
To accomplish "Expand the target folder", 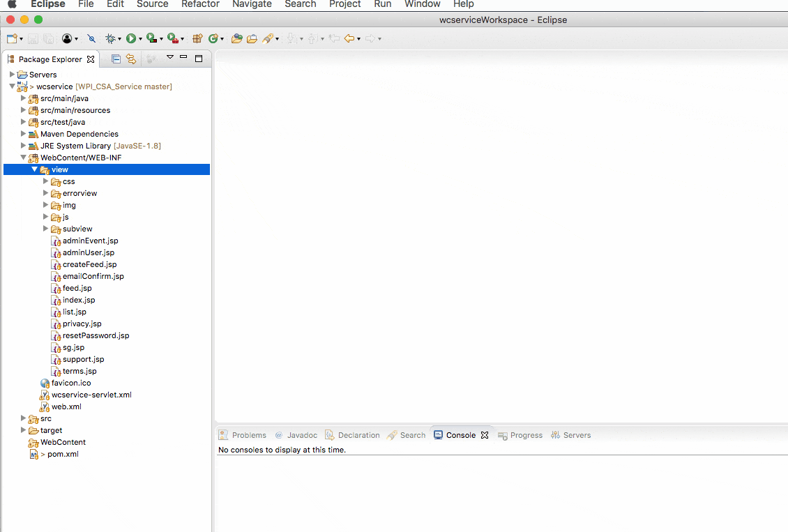I will [x=23, y=430].
